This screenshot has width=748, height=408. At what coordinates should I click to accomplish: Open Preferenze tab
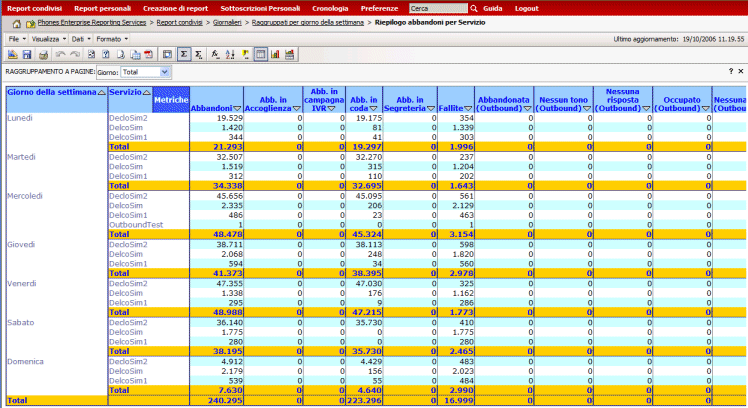coord(379,8)
